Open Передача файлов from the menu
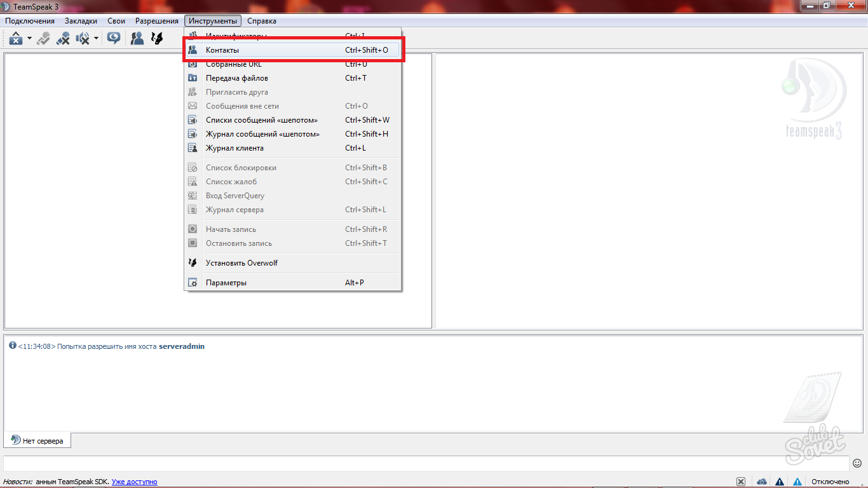Screen dimensions: 868x488 point(293,78)
